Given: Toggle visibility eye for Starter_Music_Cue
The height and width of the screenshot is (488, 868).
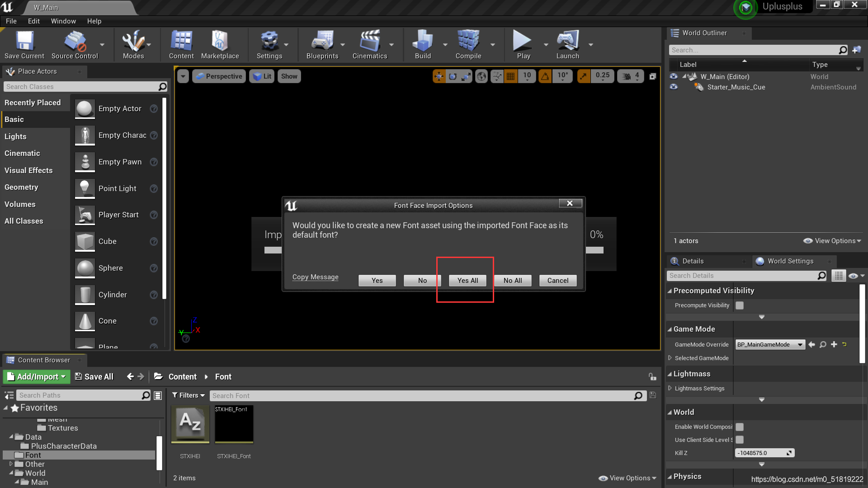Looking at the screenshot, I should tap(674, 87).
